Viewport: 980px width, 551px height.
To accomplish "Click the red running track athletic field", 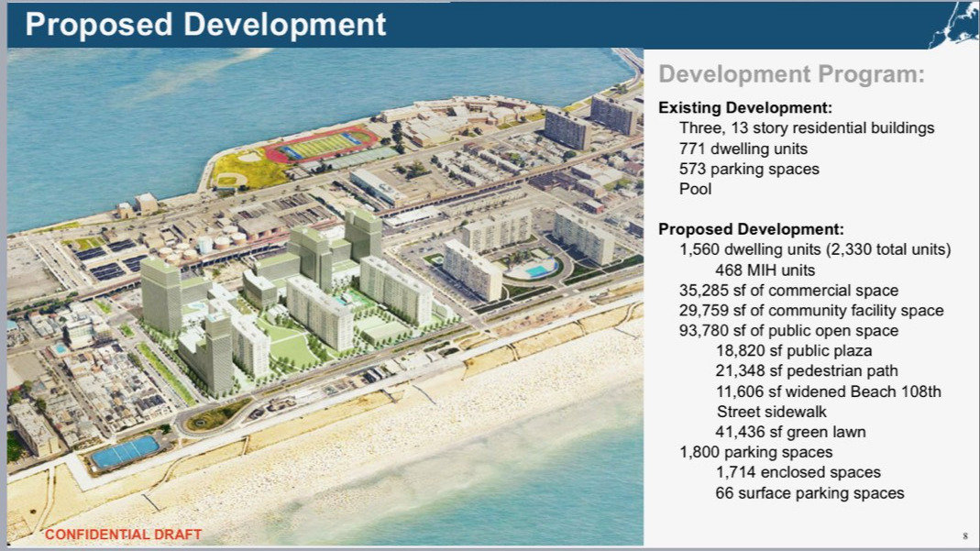I will (320, 145).
